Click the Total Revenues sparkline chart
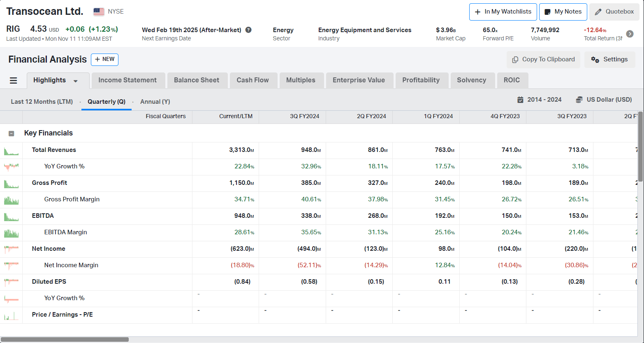The height and width of the screenshot is (343, 644). pyautogui.click(x=11, y=150)
